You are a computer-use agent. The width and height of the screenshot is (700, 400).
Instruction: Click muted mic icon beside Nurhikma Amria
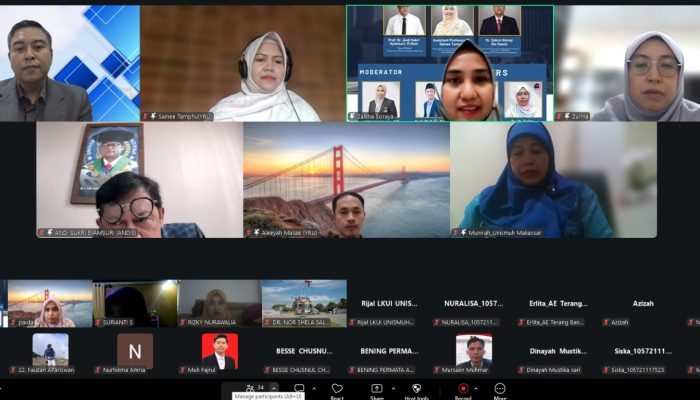point(98,370)
